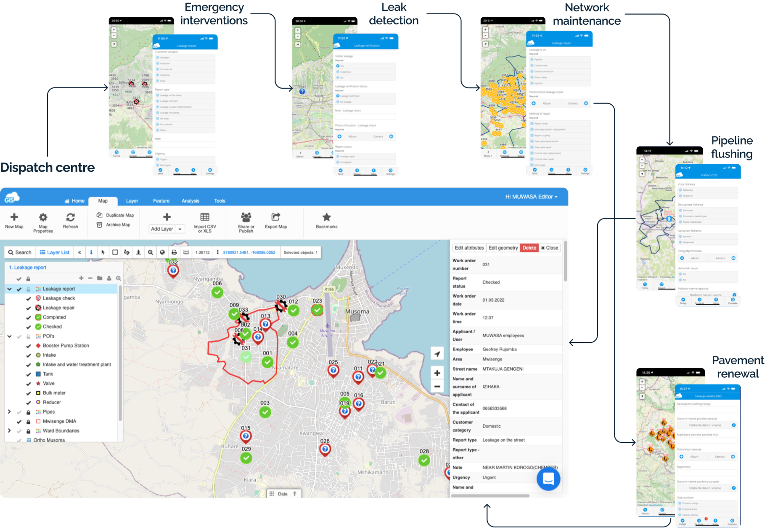Select the rectangle selection tool

click(115, 253)
